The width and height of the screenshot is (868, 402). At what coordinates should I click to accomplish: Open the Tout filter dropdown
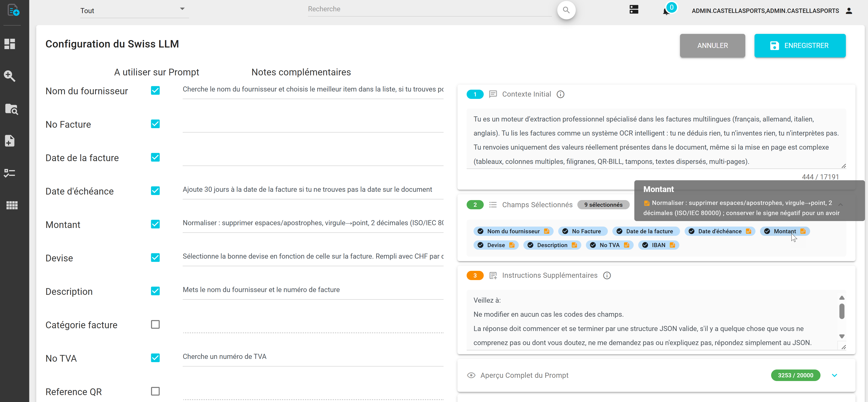pyautogui.click(x=134, y=10)
